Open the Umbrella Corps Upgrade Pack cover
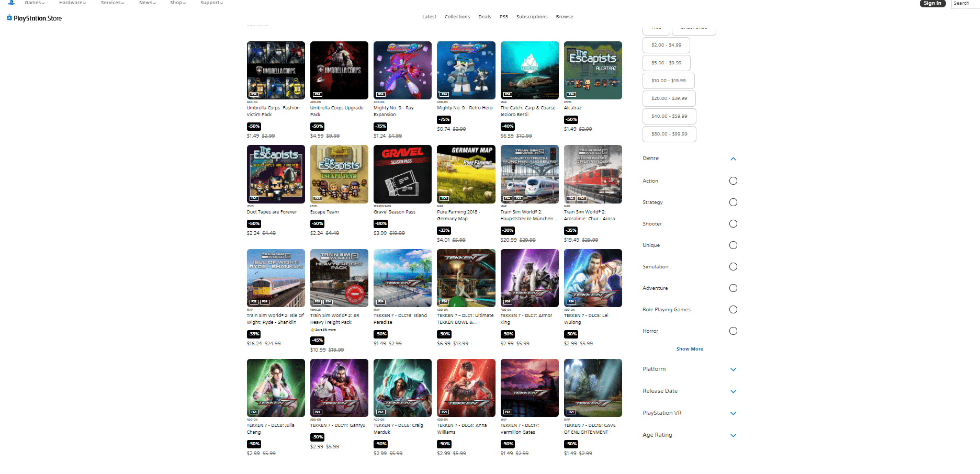Screen dimensions: 980x474 (x=339, y=70)
